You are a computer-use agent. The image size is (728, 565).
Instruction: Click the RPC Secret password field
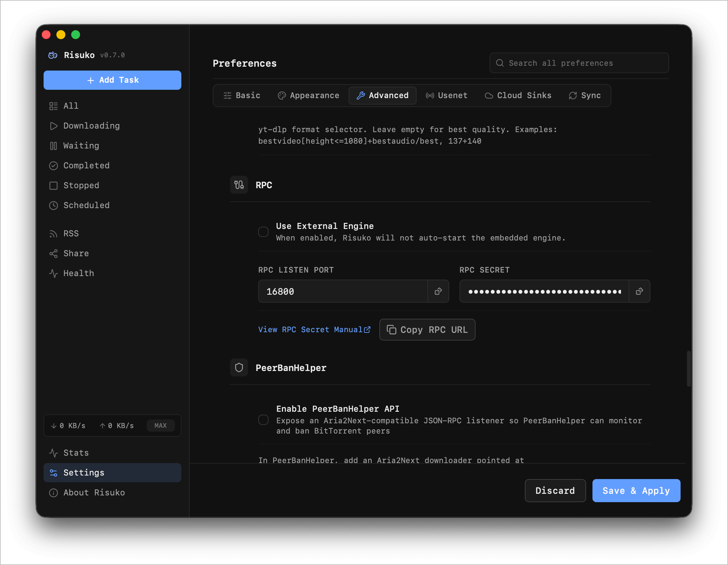coord(544,291)
